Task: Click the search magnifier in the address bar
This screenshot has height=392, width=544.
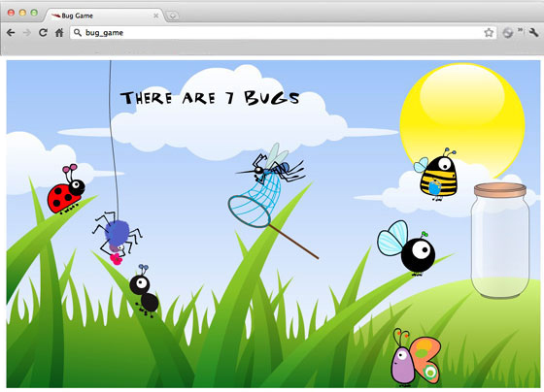Action: click(78, 33)
